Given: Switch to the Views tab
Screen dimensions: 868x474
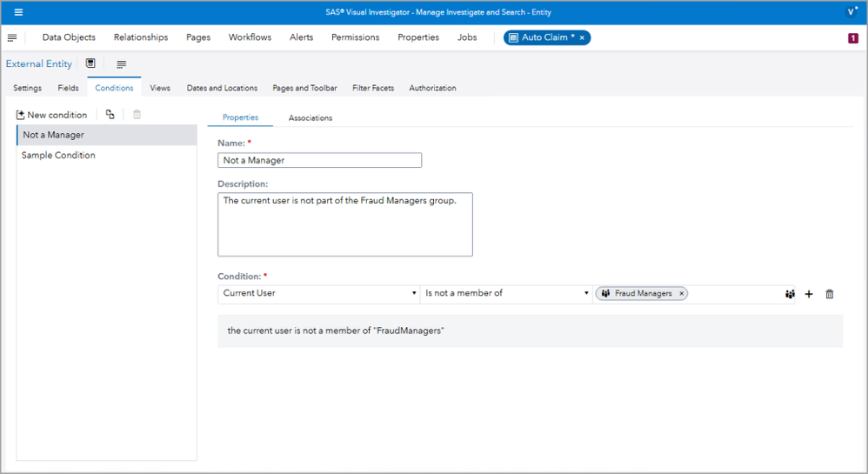Looking at the screenshot, I should click(x=160, y=88).
